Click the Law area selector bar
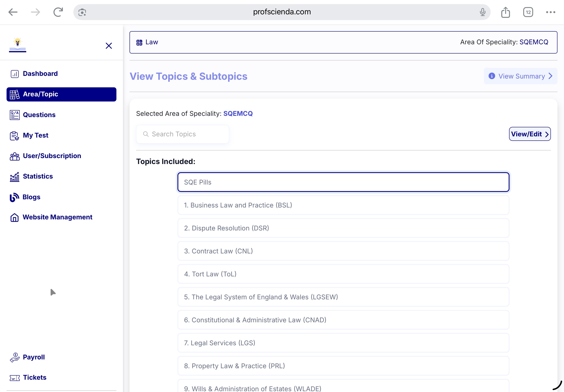 [x=343, y=42]
